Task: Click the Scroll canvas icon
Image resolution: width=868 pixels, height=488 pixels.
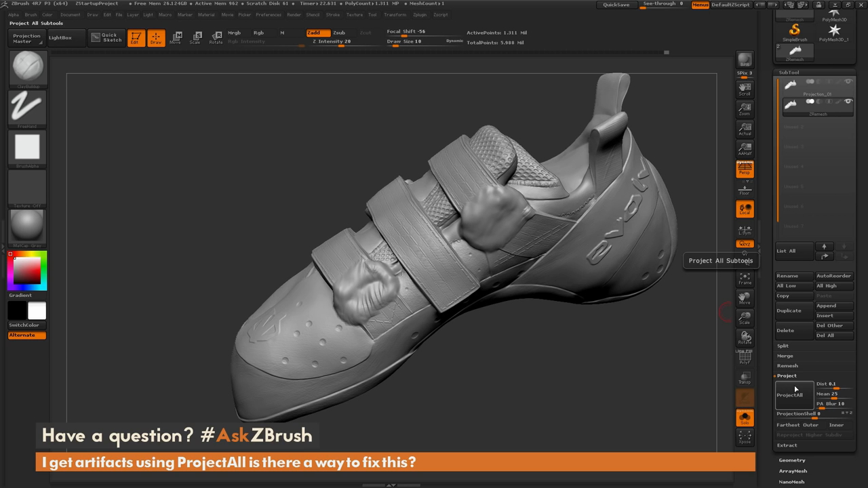Action: tap(745, 89)
